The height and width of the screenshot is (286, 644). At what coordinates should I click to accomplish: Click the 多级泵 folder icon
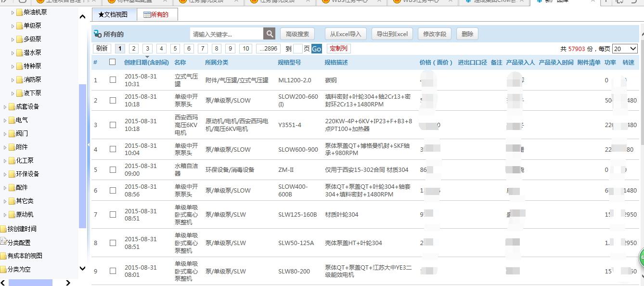19,39
